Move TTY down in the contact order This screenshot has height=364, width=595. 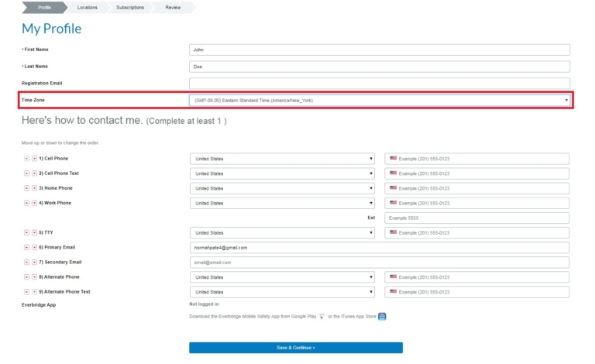(x=34, y=232)
